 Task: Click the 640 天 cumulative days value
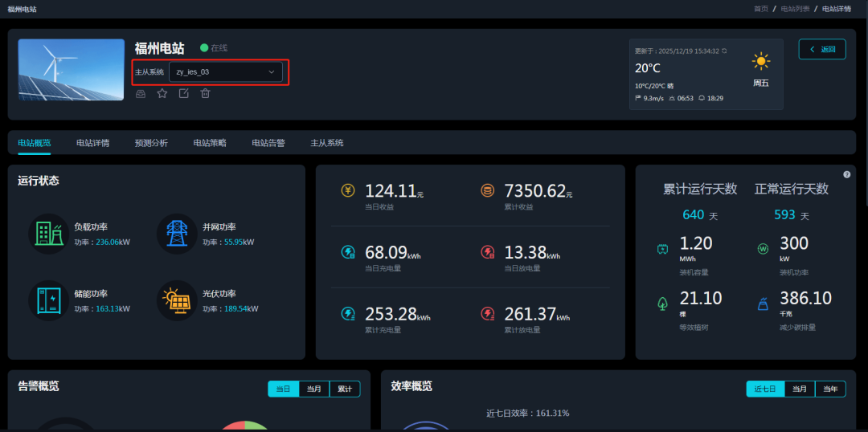(700, 215)
